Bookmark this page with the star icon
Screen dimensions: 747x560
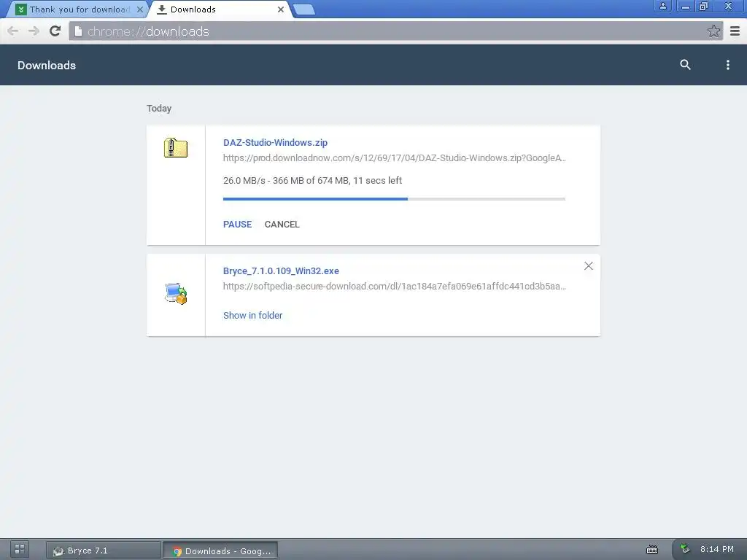click(x=713, y=31)
